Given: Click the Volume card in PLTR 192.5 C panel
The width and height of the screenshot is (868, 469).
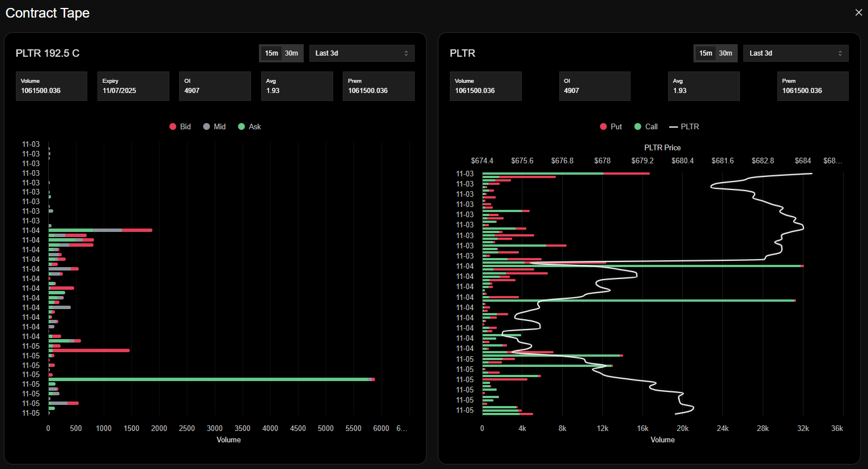Looking at the screenshot, I should coord(52,86).
